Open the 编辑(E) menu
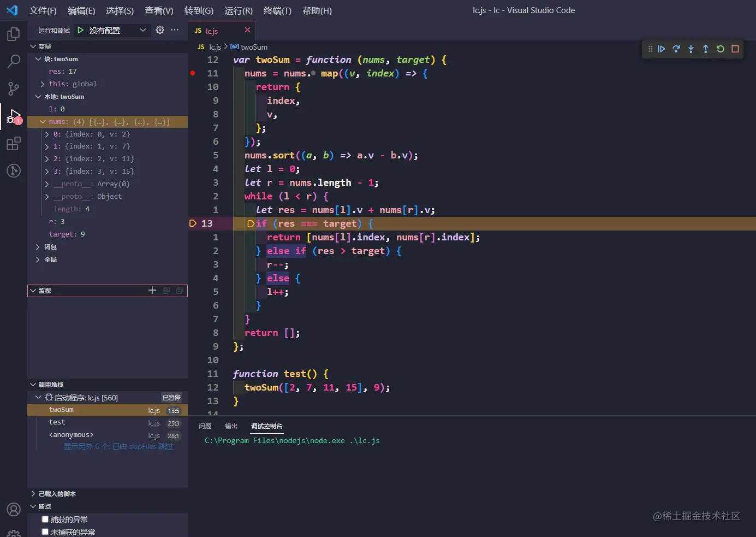 point(81,10)
